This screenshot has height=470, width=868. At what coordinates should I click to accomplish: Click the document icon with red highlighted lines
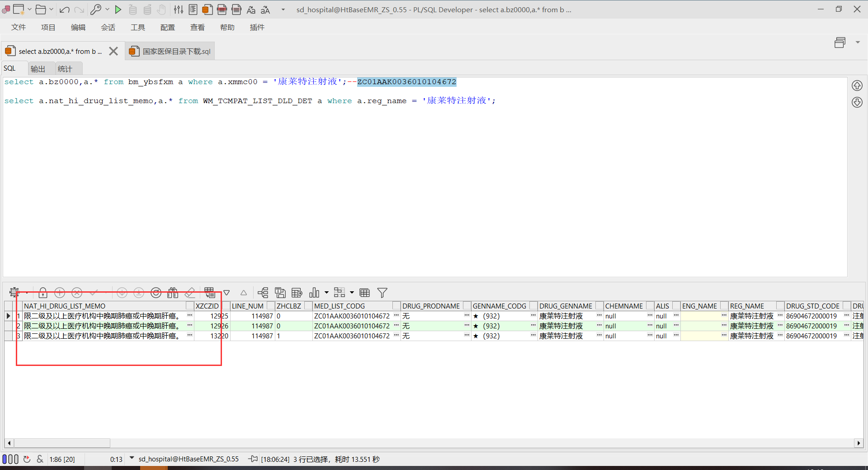[x=222, y=9]
